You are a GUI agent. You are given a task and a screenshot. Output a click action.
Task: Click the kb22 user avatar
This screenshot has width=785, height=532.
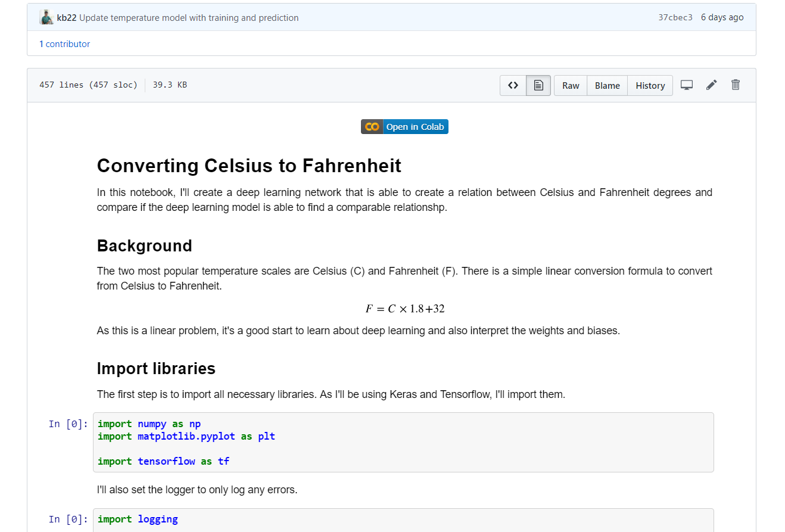[x=46, y=17]
